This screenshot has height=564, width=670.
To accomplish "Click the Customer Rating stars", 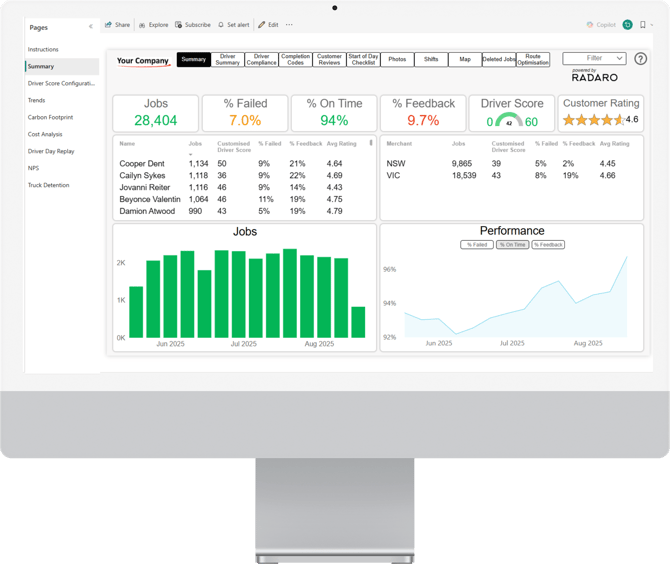I will [x=594, y=120].
